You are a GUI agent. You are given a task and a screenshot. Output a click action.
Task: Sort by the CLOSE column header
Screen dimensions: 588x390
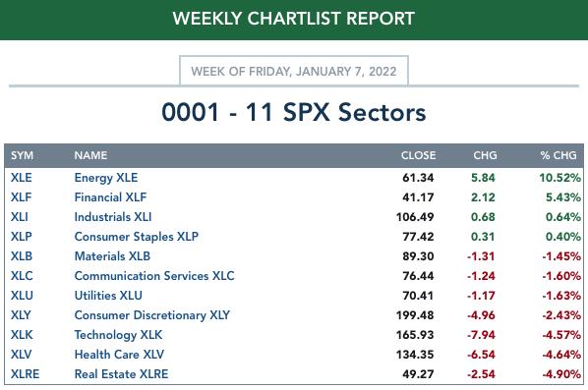point(418,155)
